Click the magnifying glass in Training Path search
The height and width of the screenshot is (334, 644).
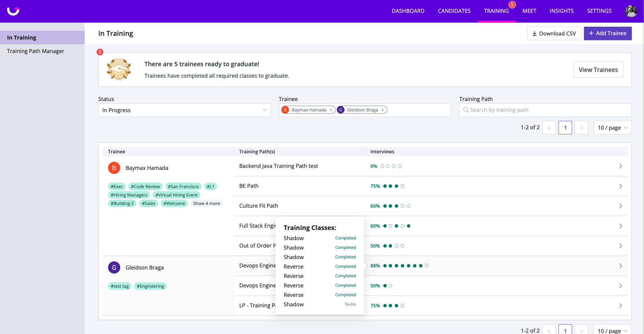tap(466, 110)
